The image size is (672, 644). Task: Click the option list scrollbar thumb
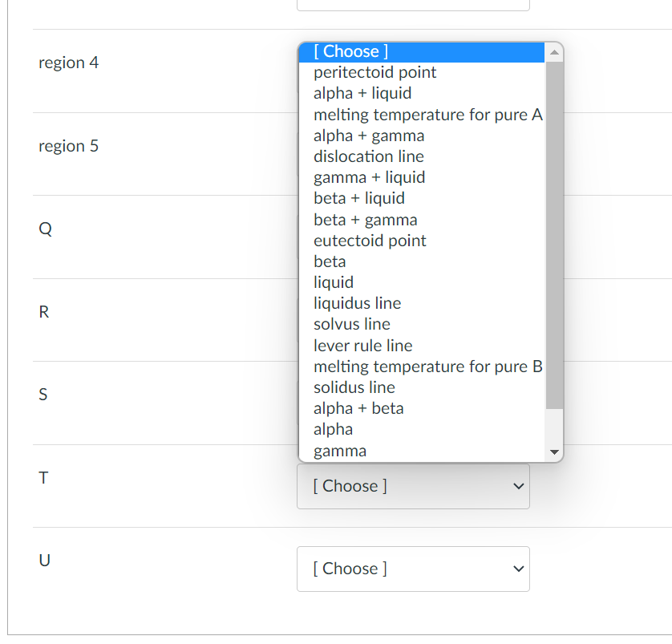554,233
